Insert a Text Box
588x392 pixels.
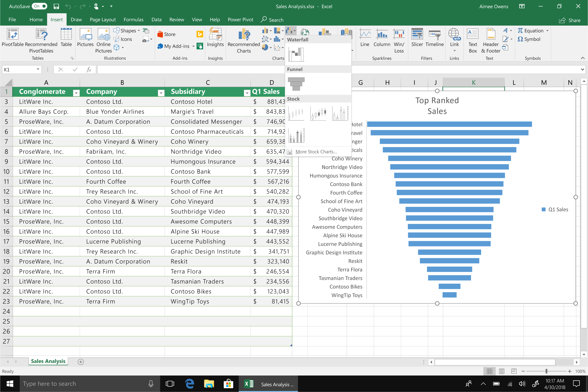tap(472, 40)
